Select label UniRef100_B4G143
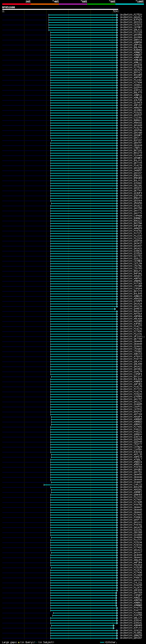This screenshot has width=146, height=644. pos(131,311)
